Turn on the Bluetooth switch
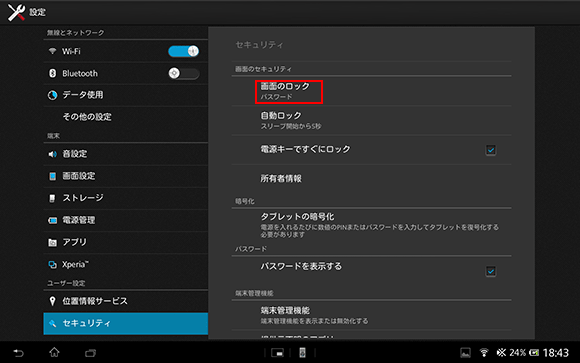This screenshot has width=580, height=363. point(184,73)
